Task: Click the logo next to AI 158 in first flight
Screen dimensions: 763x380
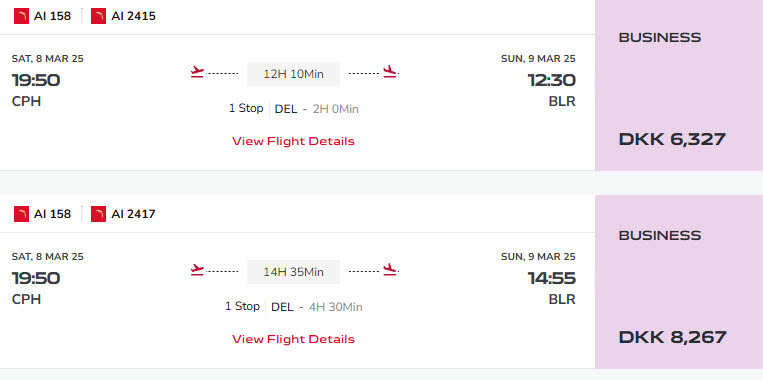Action: (21, 16)
